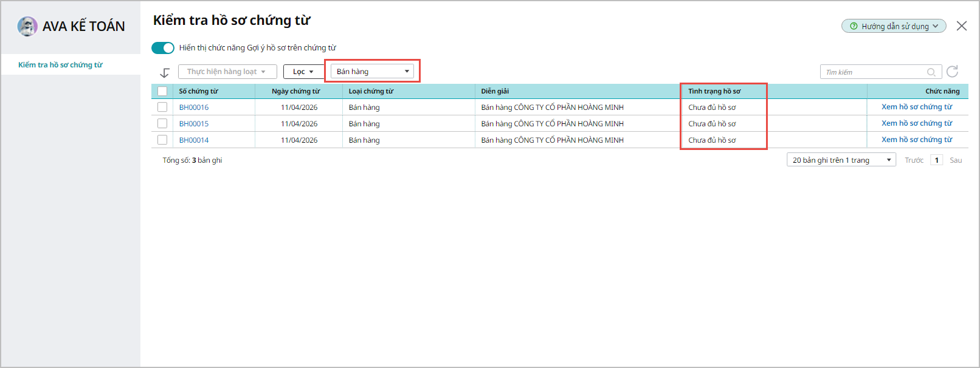Click the help icon in Hướng dẫn sử dụng
This screenshot has width=980, height=368.
pyautogui.click(x=854, y=26)
